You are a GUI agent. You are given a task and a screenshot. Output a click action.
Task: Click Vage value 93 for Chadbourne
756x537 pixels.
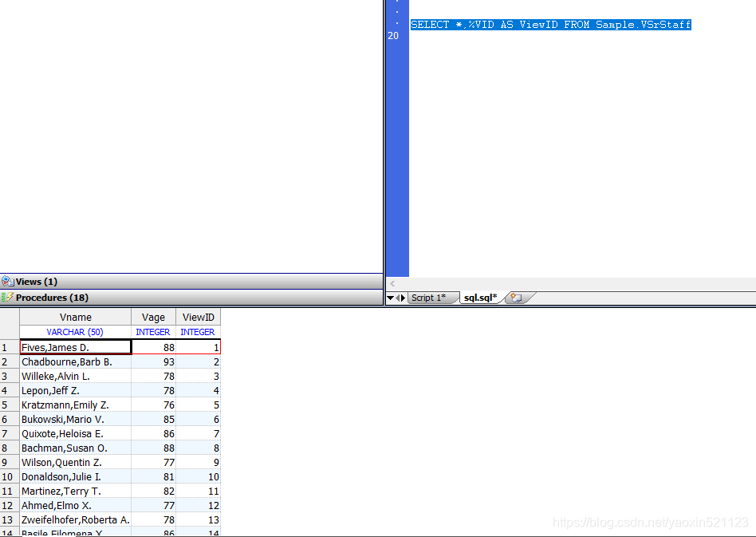(x=154, y=362)
